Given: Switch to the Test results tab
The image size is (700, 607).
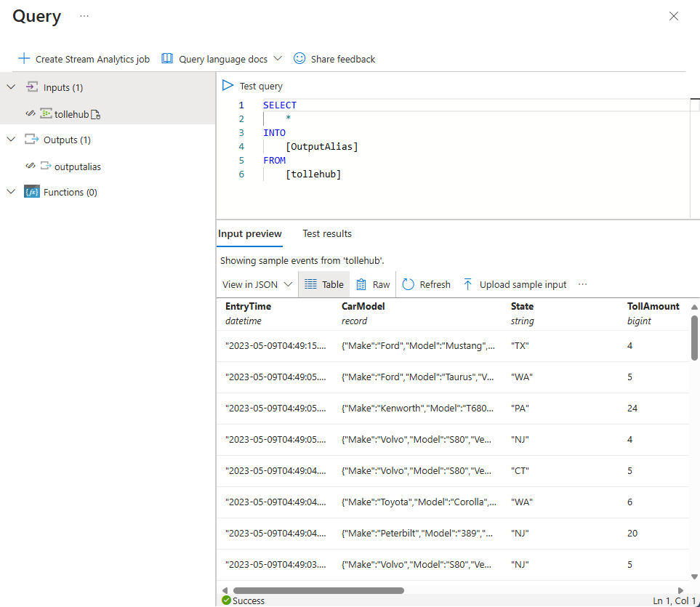Looking at the screenshot, I should click(x=326, y=233).
